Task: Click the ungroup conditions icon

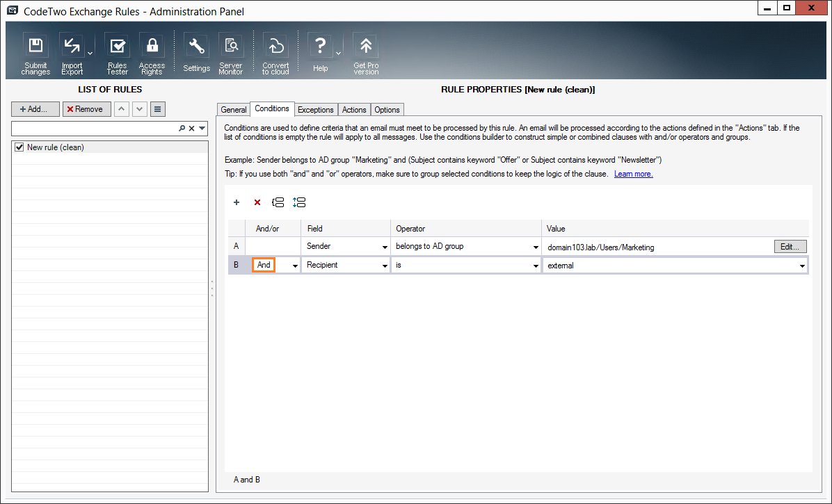Action: (299, 202)
